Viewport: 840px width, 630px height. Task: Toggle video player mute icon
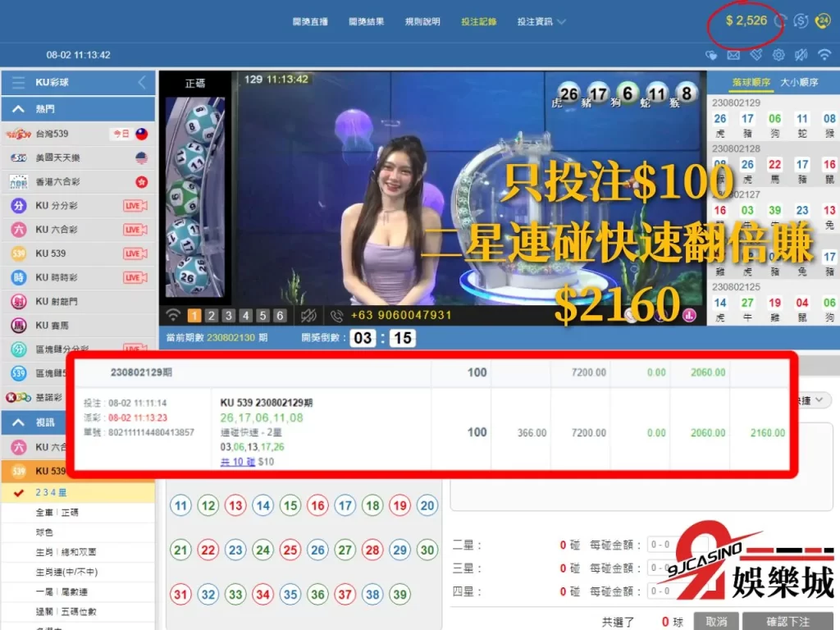tap(308, 316)
